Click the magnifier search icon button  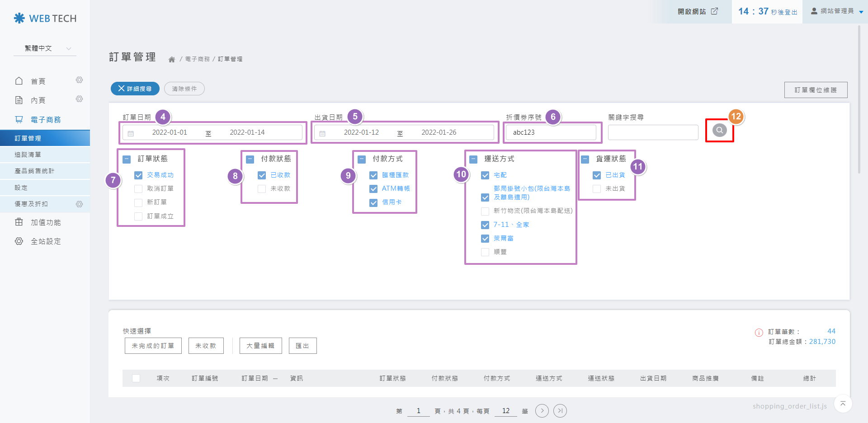click(x=719, y=131)
